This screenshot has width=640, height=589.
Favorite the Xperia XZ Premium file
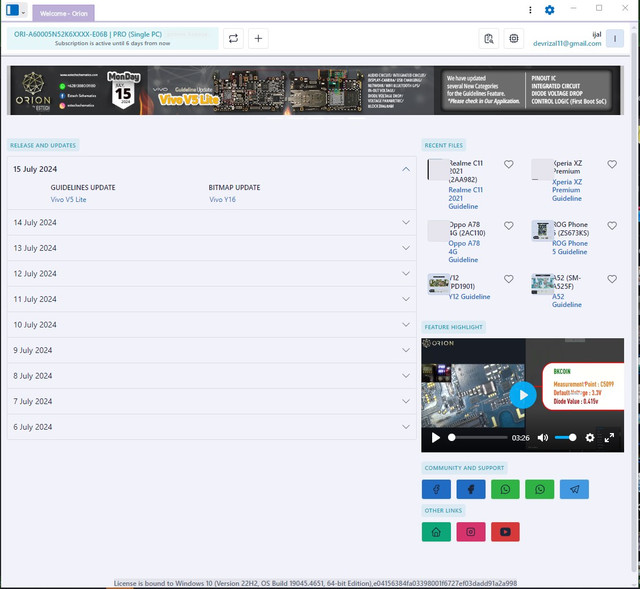[x=612, y=164]
